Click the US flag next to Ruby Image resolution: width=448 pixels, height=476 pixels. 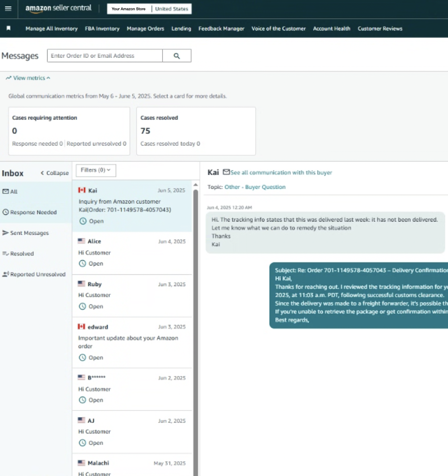(81, 284)
